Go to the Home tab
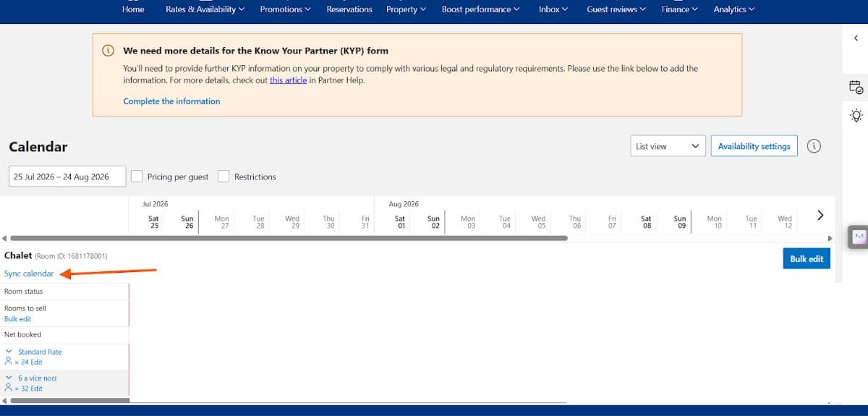The image size is (868, 416). click(133, 9)
